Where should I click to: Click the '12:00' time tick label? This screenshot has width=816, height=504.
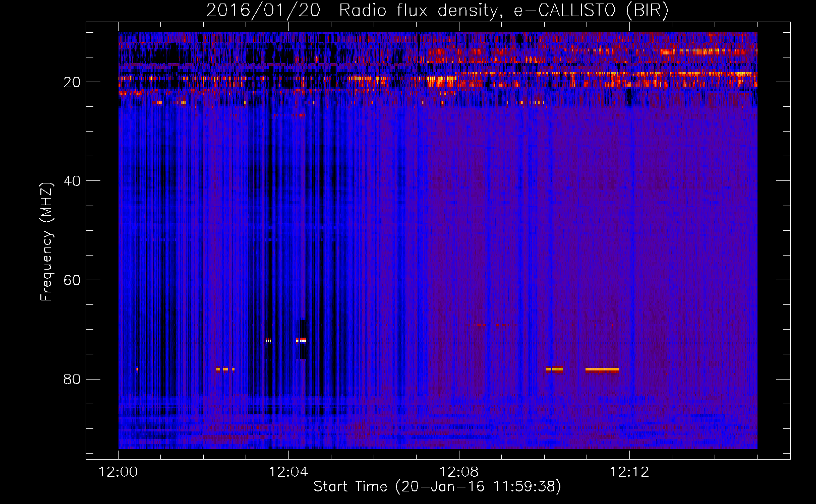coord(118,472)
